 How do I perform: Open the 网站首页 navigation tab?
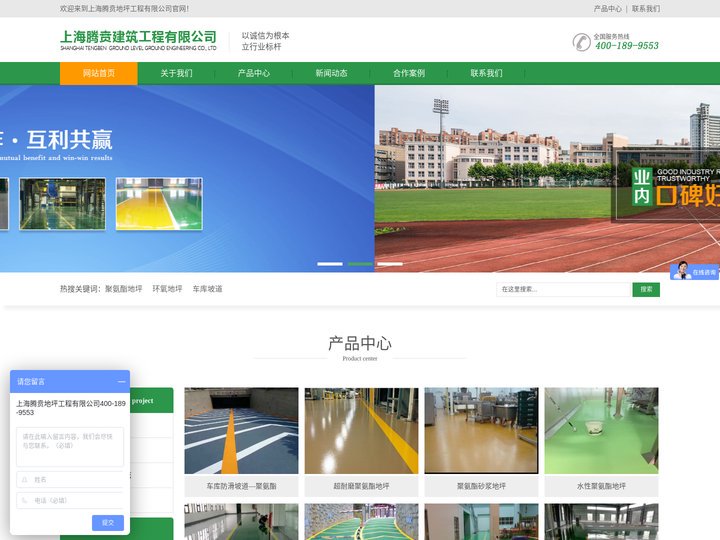[99, 73]
